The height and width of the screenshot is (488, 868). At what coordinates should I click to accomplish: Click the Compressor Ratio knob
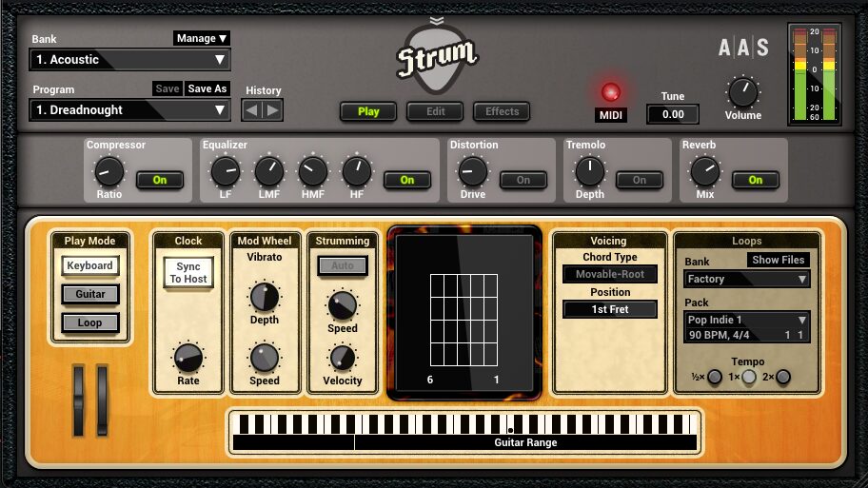click(x=109, y=172)
